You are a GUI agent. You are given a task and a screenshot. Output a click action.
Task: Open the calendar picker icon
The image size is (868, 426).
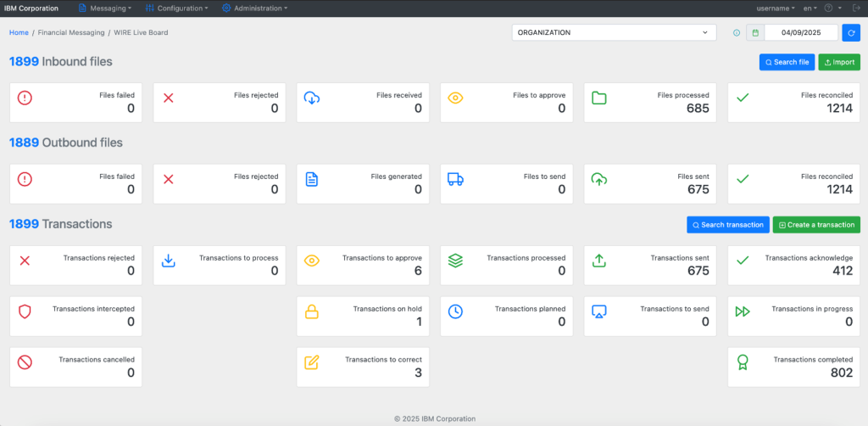pos(755,33)
